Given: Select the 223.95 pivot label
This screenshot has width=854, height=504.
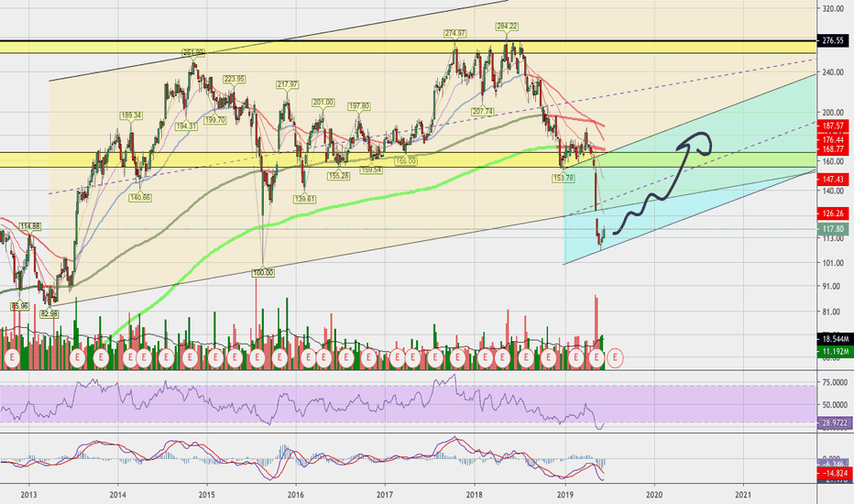Looking at the screenshot, I should pos(234,79).
